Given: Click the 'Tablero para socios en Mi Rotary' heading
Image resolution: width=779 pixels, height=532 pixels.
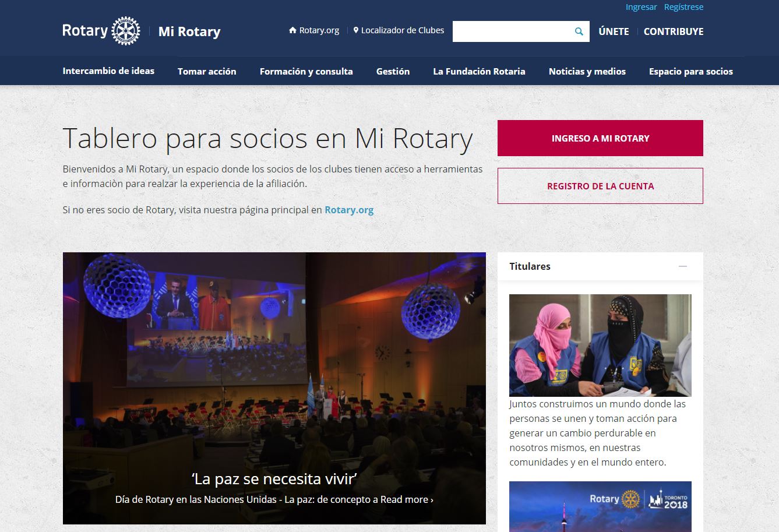Looking at the screenshot, I should tap(267, 138).
